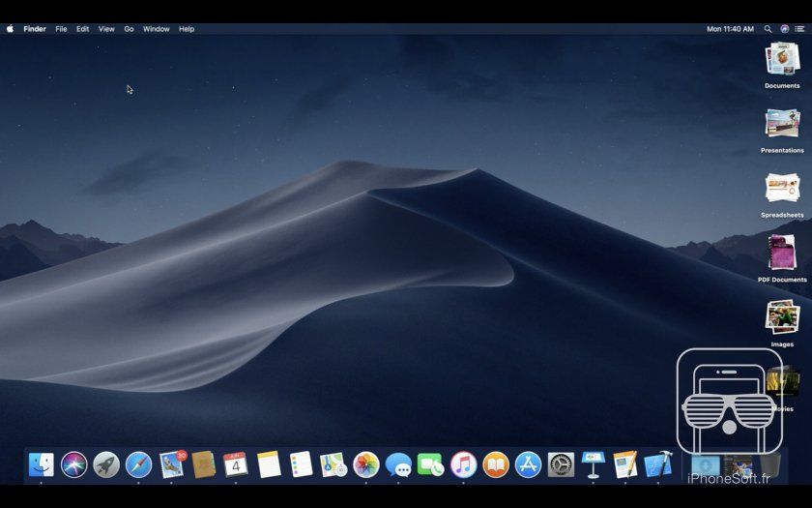
Task: Open Launchpad rocket icon in dock
Action: [x=106, y=465]
